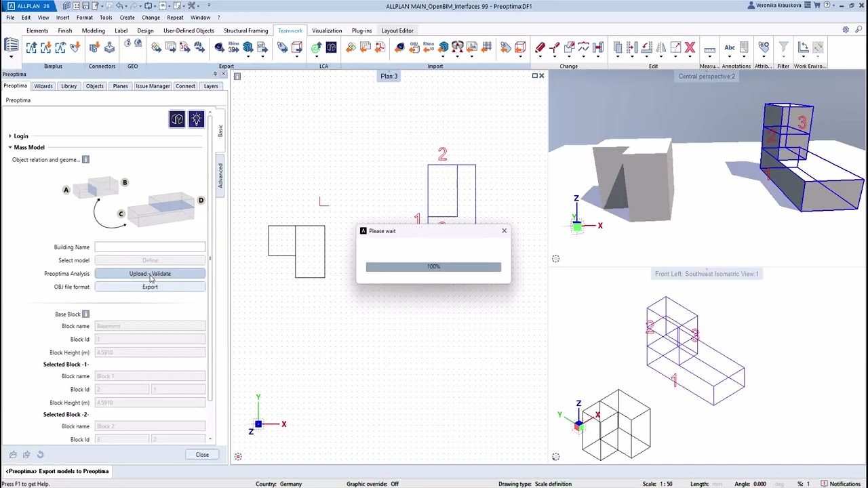The image size is (868, 488).
Task: Click the 100% progress bar
Action: pos(433,267)
